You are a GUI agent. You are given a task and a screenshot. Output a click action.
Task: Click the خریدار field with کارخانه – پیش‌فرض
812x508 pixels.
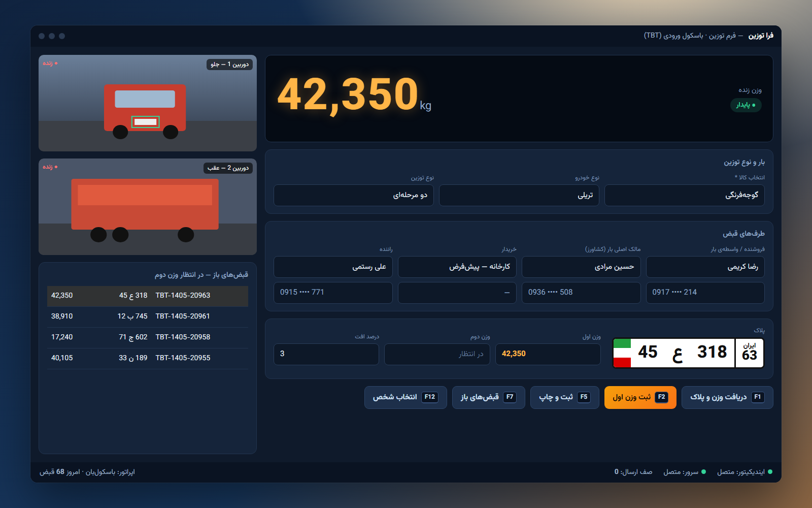click(457, 267)
